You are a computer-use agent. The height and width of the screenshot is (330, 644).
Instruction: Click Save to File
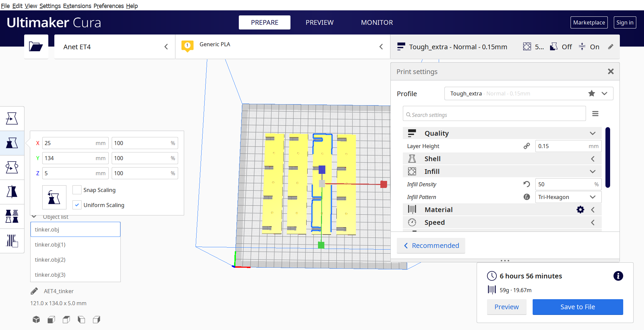pos(578,307)
